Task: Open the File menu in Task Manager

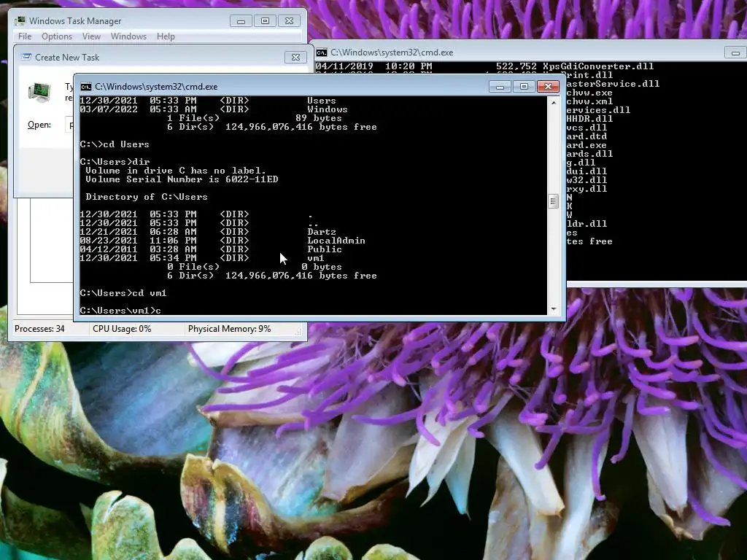Action: point(25,36)
